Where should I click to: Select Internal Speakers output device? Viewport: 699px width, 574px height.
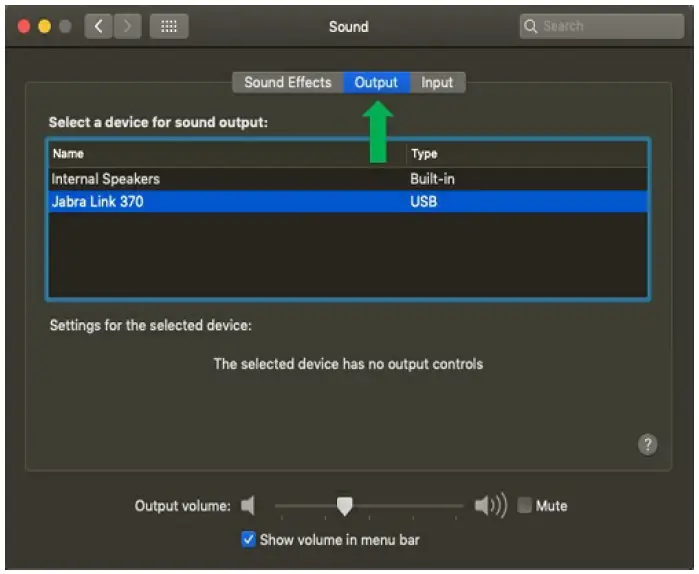106,179
